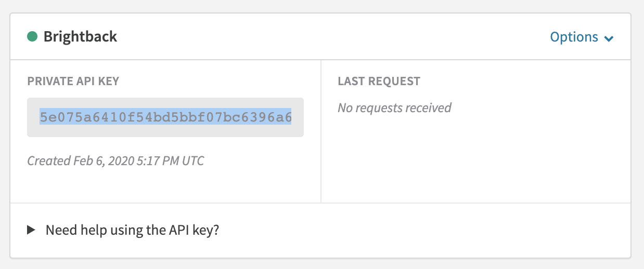644x269 pixels.
Task: Click the Options link text
Action: [x=574, y=37]
